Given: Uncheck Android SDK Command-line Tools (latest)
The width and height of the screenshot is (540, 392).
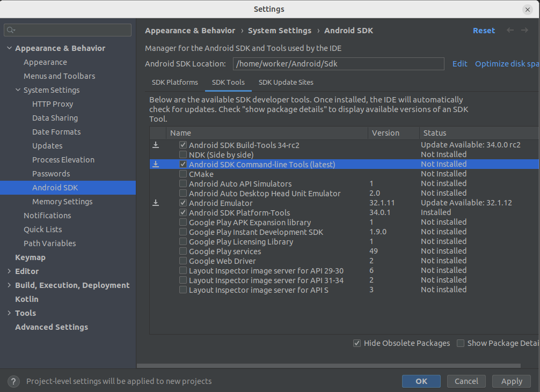Looking at the screenshot, I should tap(183, 164).
